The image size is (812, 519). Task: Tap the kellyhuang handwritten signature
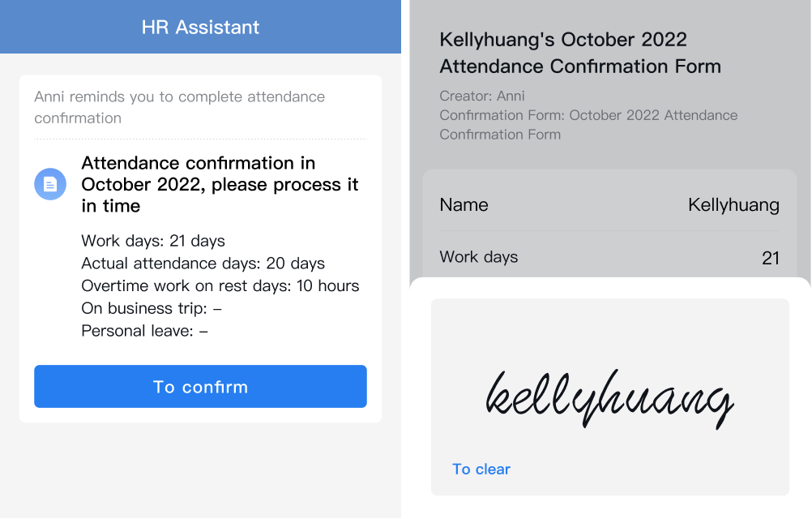click(x=609, y=398)
